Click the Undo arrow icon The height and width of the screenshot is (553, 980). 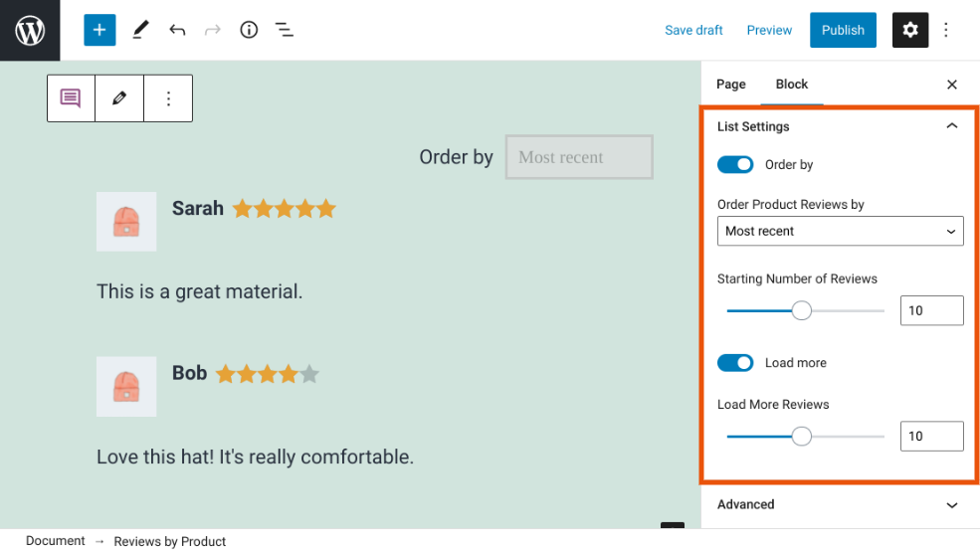[x=177, y=30]
